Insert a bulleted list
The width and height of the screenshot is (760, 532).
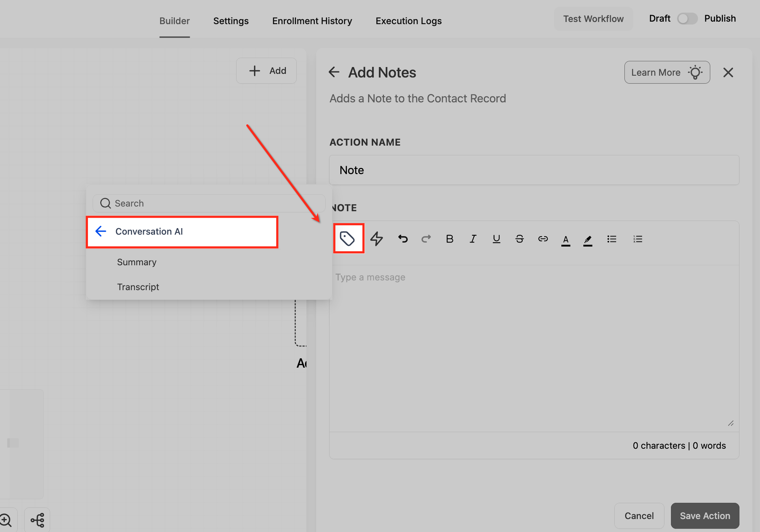(x=611, y=239)
